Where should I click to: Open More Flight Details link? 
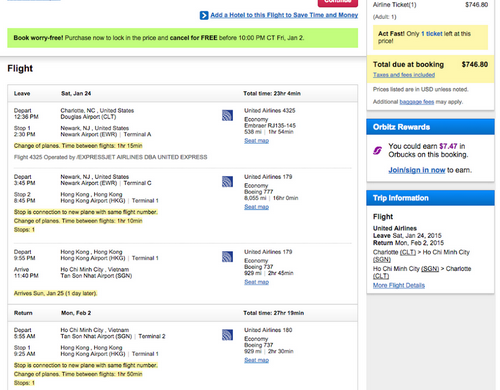point(399,285)
